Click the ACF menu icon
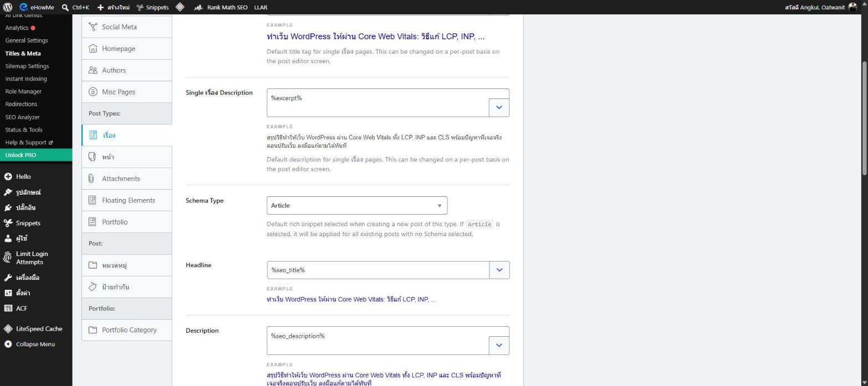This screenshot has height=386, width=868. tap(8, 309)
